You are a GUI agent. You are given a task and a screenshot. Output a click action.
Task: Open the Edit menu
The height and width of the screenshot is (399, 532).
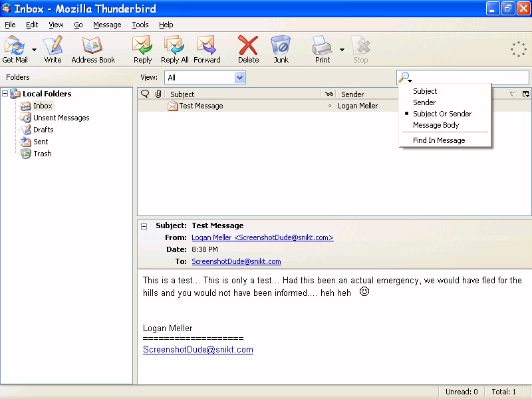[x=32, y=25]
